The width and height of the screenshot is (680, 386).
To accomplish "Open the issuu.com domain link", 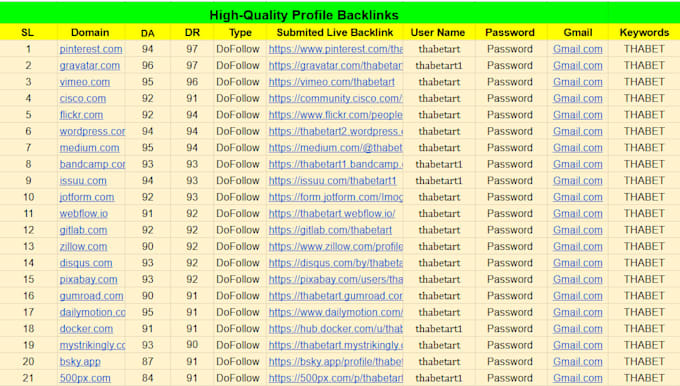I will [83, 181].
